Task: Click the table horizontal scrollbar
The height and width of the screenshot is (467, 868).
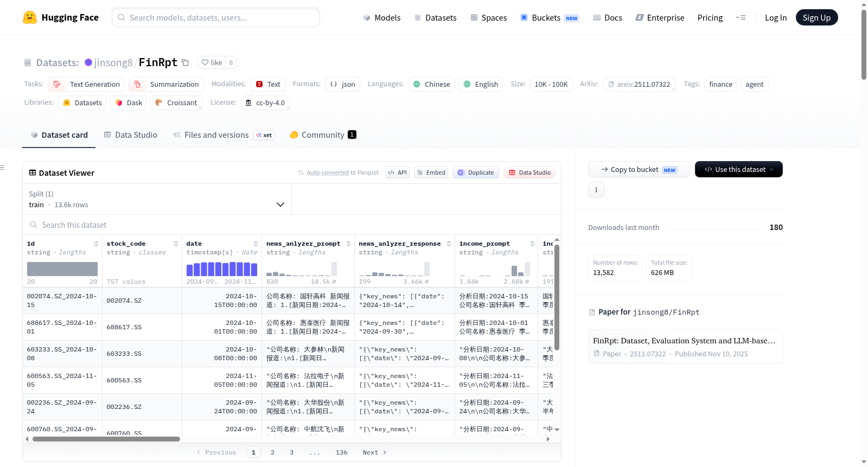Action: click(x=106, y=439)
